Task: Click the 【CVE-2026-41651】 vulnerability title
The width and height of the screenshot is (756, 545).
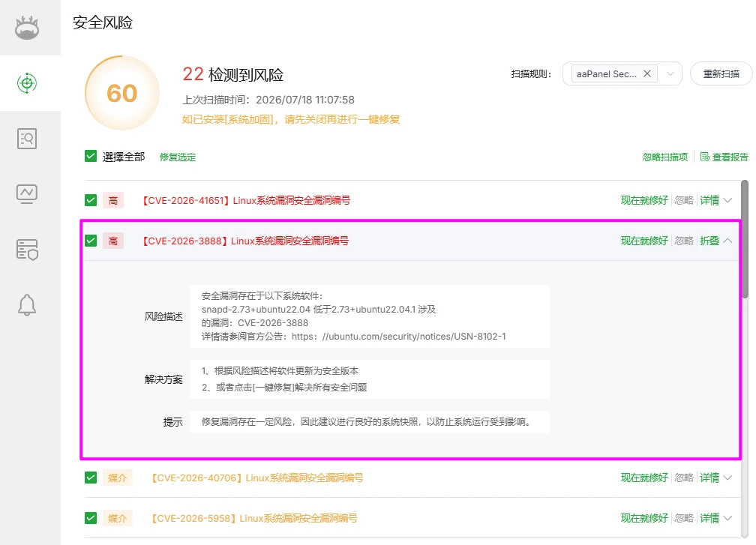Action: (246, 200)
